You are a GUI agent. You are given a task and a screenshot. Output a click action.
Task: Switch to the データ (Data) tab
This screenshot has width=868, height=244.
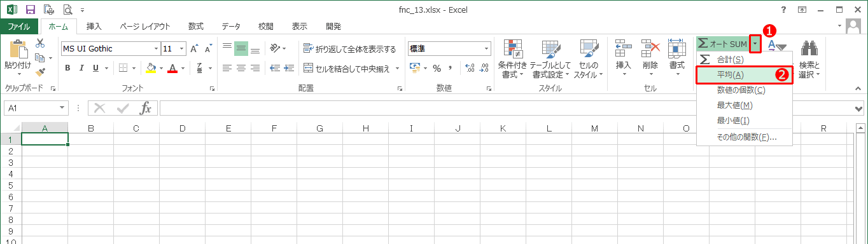[x=231, y=26]
